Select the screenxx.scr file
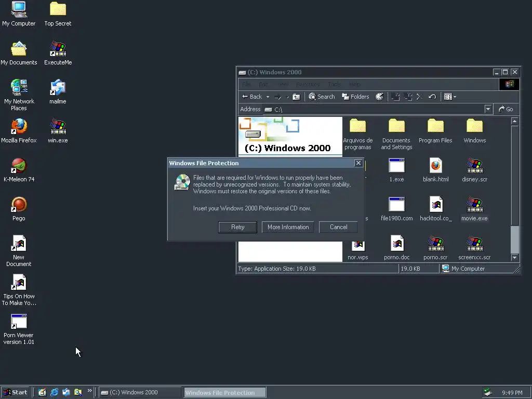The image size is (532, 399). (x=474, y=248)
